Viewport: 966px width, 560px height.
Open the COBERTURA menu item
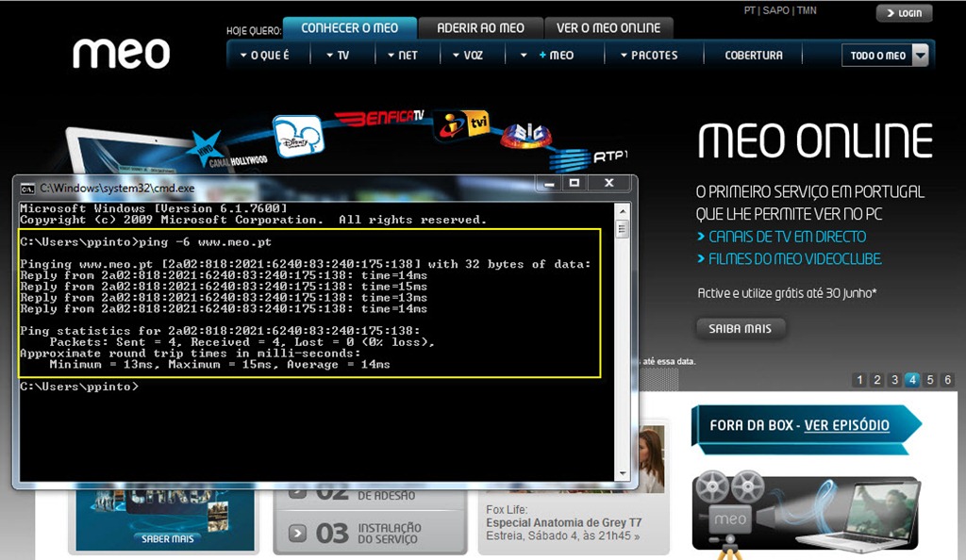tap(754, 55)
